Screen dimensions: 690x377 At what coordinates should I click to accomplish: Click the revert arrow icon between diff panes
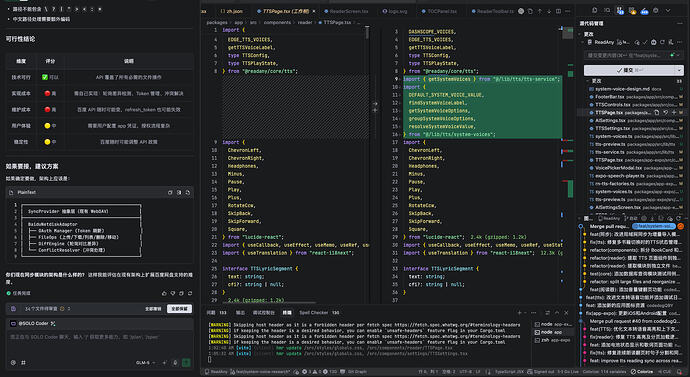point(375,104)
